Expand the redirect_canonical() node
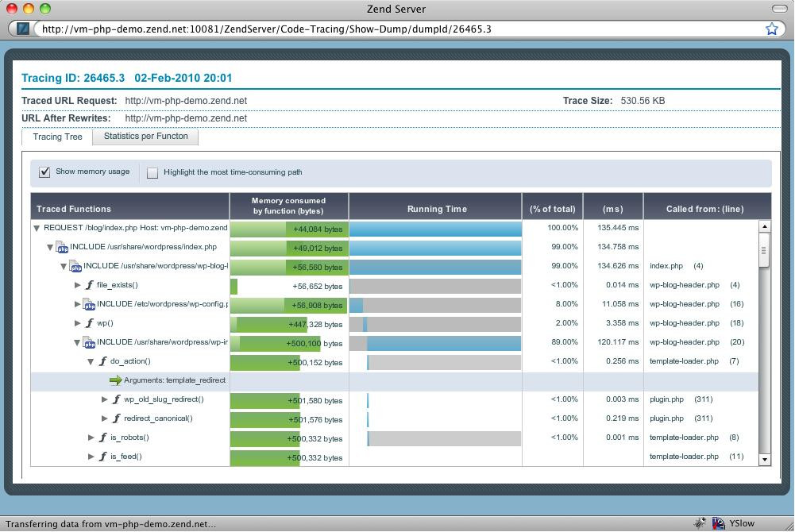This screenshot has width=795, height=532. [x=105, y=418]
